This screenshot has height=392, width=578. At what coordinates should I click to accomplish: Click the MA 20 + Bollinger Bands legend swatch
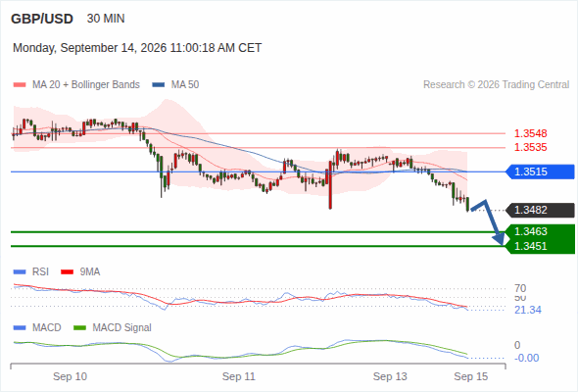pos(20,85)
